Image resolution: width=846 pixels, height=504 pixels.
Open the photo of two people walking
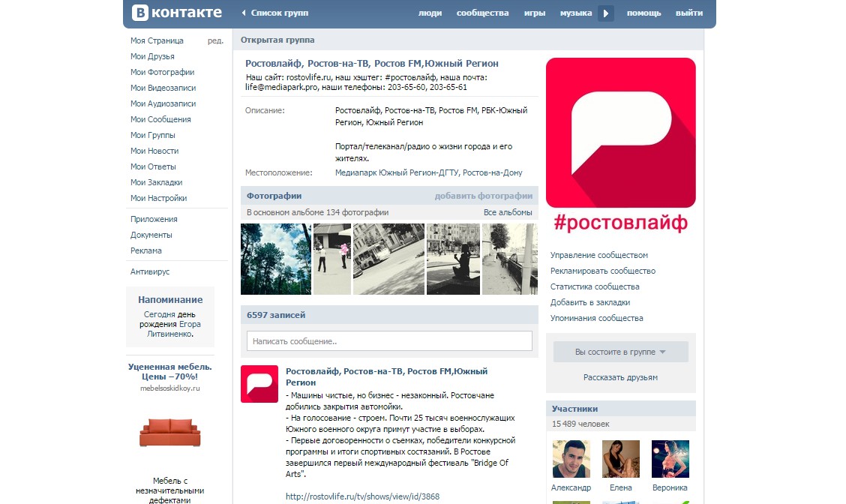(332, 259)
